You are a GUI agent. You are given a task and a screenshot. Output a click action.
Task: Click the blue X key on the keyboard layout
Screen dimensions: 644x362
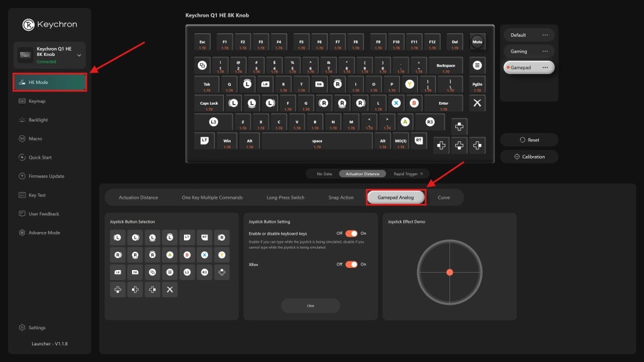(x=396, y=103)
